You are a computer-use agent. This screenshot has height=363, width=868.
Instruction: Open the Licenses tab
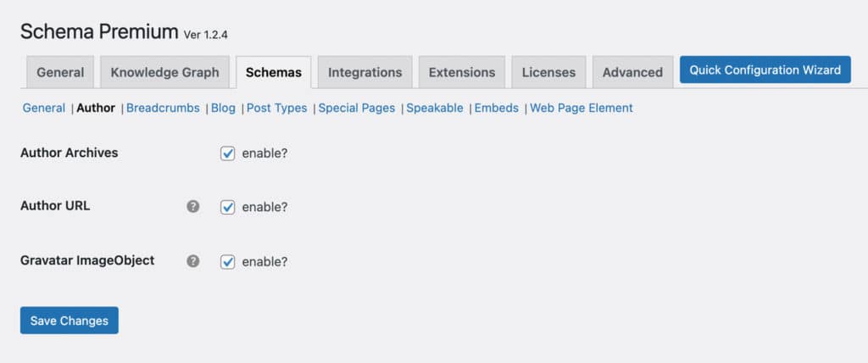[x=548, y=72]
